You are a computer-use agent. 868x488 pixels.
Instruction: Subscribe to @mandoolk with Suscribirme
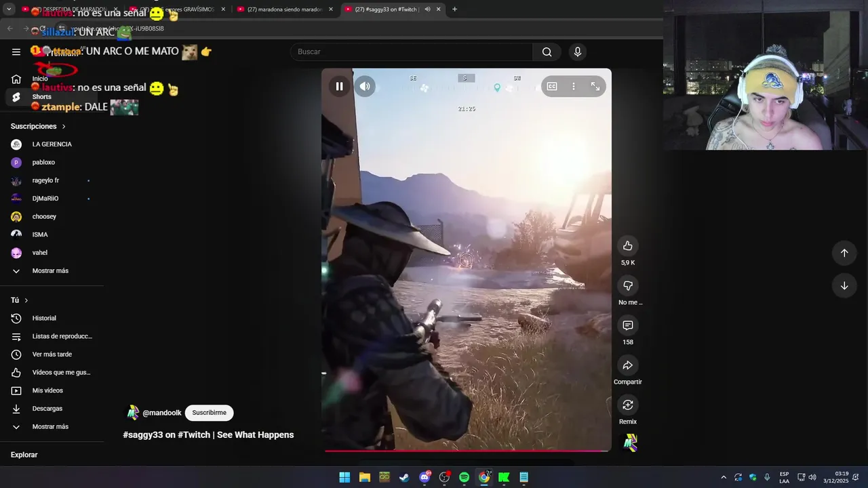pos(209,413)
